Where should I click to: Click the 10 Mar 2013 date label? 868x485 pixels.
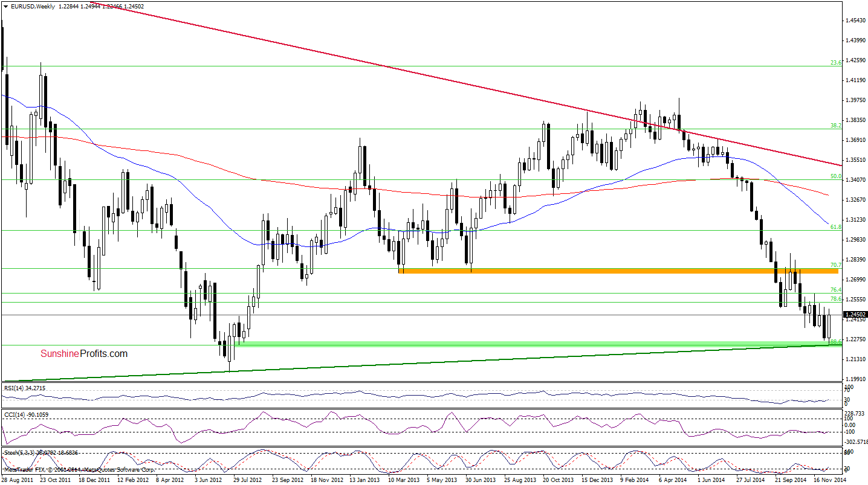tap(403, 480)
